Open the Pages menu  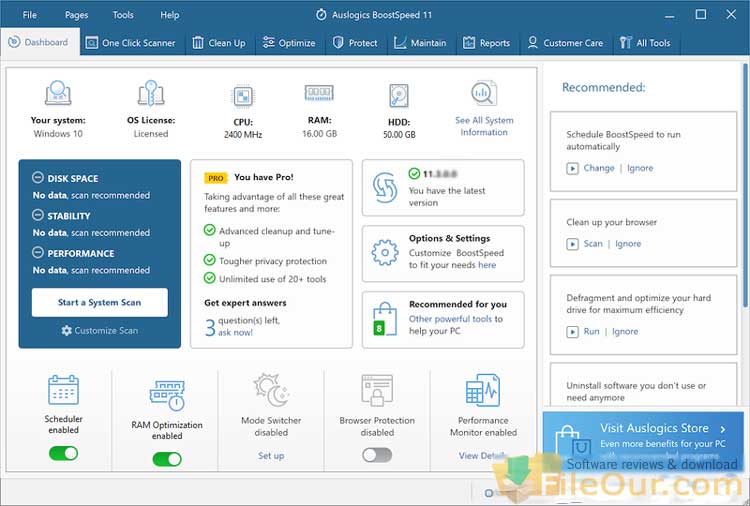[77, 15]
